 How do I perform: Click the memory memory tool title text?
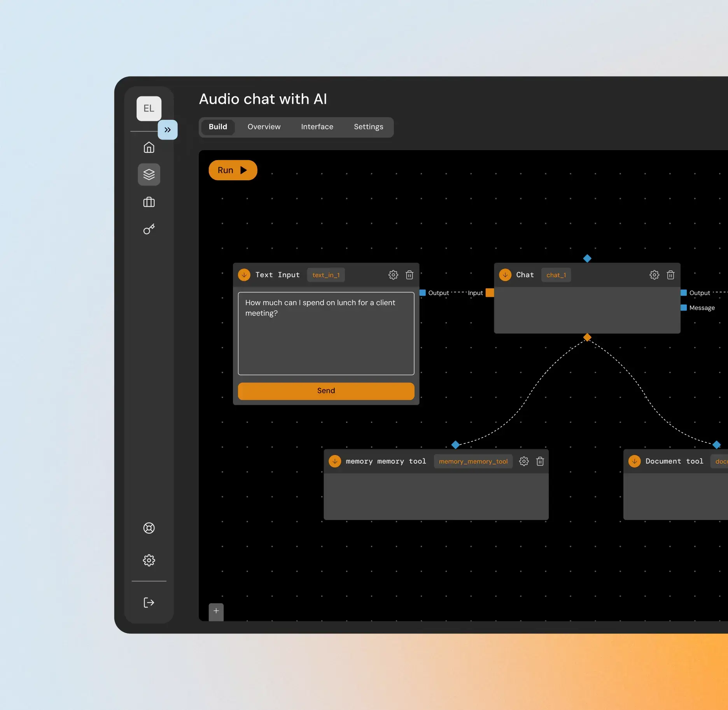386,461
